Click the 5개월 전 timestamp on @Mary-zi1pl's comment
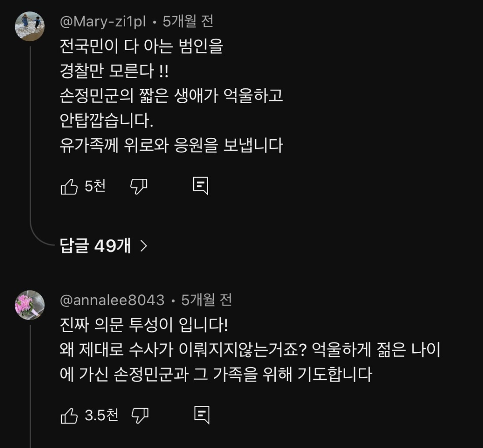Image resolution: width=483 pixels, height=448 pixels. click(188, 21)
